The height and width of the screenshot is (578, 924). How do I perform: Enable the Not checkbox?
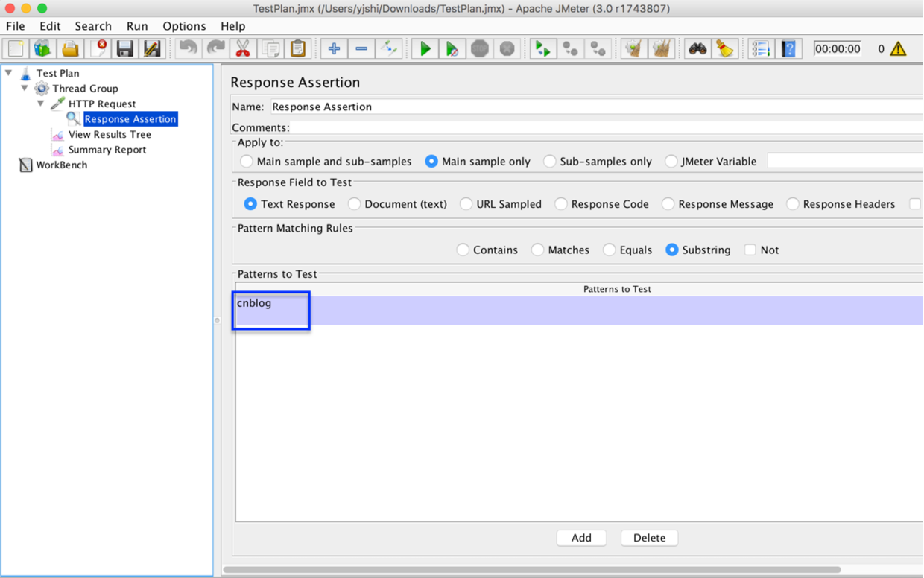750,250
